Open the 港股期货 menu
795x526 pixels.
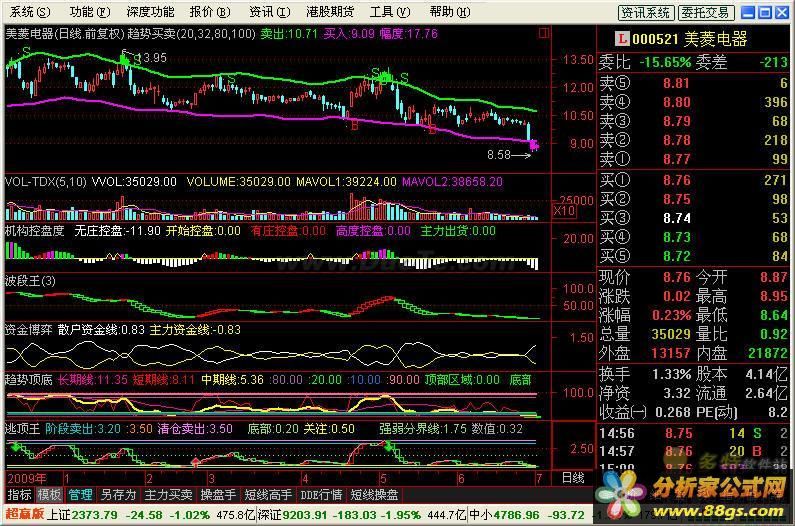point(330,12)
